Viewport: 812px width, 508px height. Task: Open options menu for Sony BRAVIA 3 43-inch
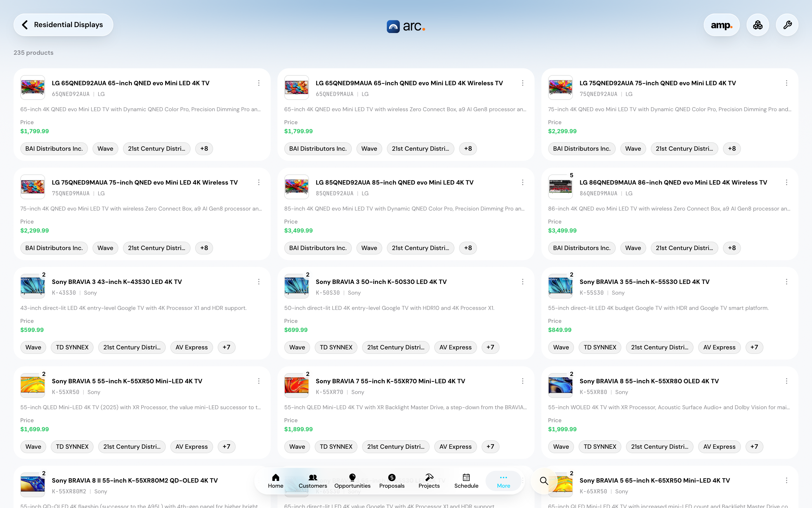(x=259, y=282)
